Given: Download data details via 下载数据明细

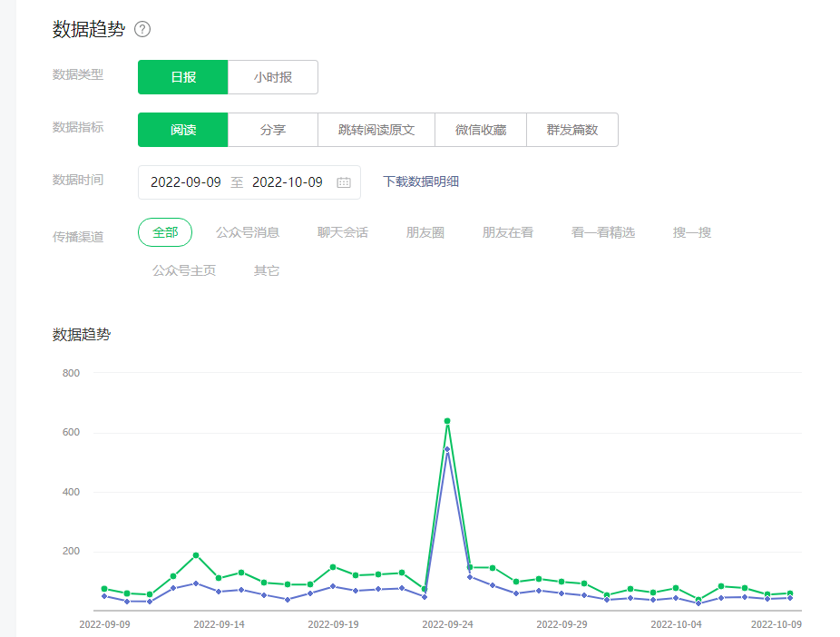Looking at the screenshot, I should (421, 181).
